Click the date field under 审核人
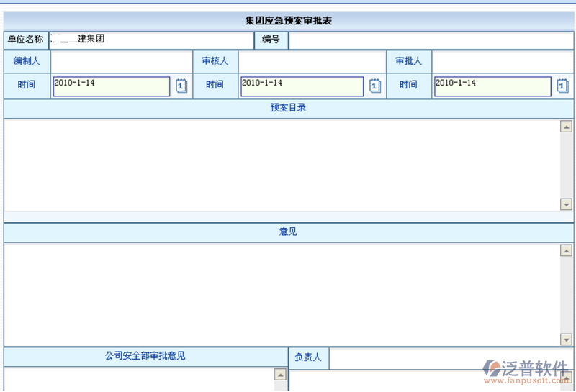576x392 pixels. pos(302,86)
